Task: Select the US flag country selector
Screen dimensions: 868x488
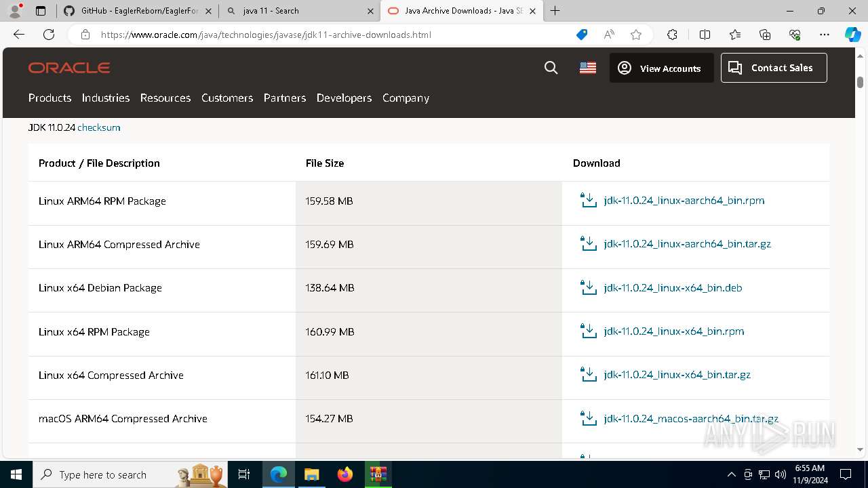Action: [588, 68]
